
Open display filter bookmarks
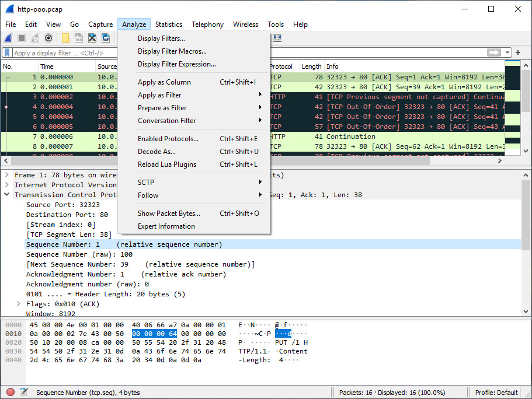pos(6,52)
